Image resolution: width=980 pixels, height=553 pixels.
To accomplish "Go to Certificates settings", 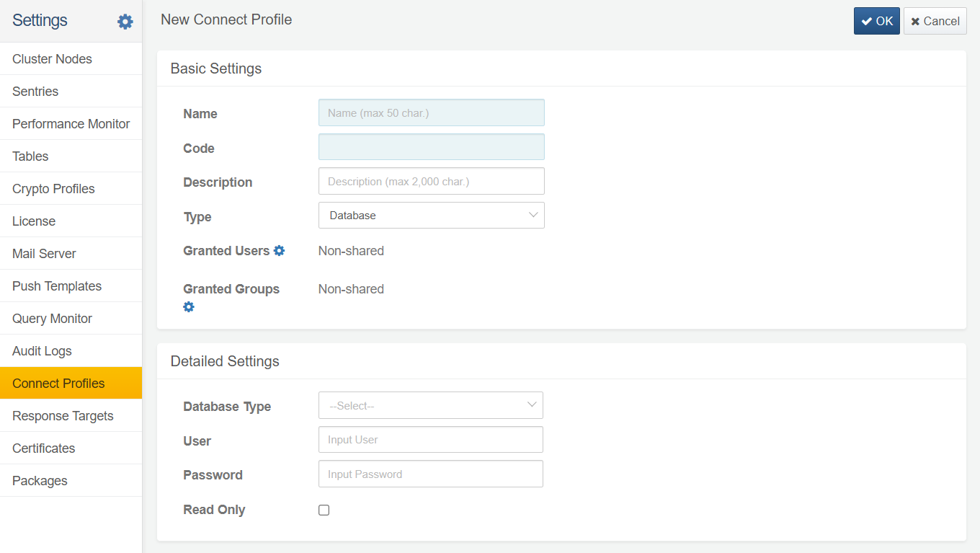I will 71,448.
